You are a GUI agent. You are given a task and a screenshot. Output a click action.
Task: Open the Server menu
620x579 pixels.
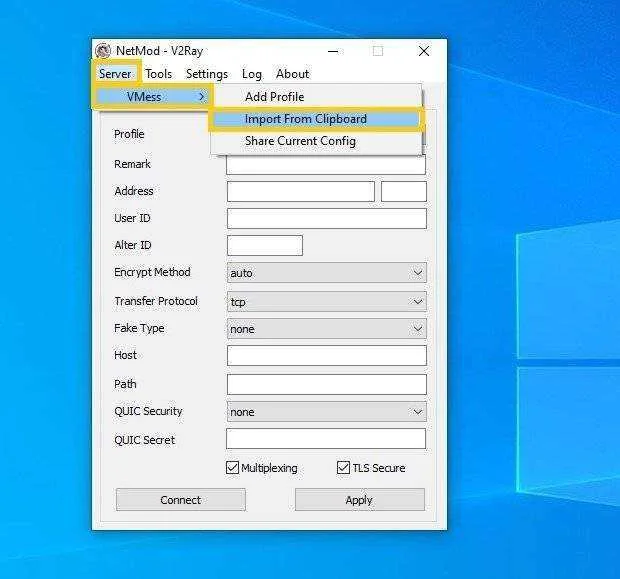tap(115, 74)
